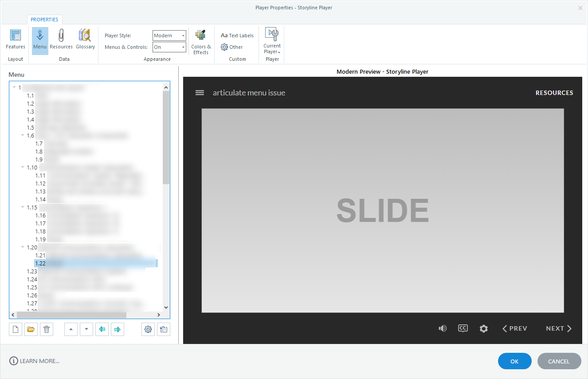
Task: Click the horizontal scrollbar left arrow
Action: [x=13, y=315]
